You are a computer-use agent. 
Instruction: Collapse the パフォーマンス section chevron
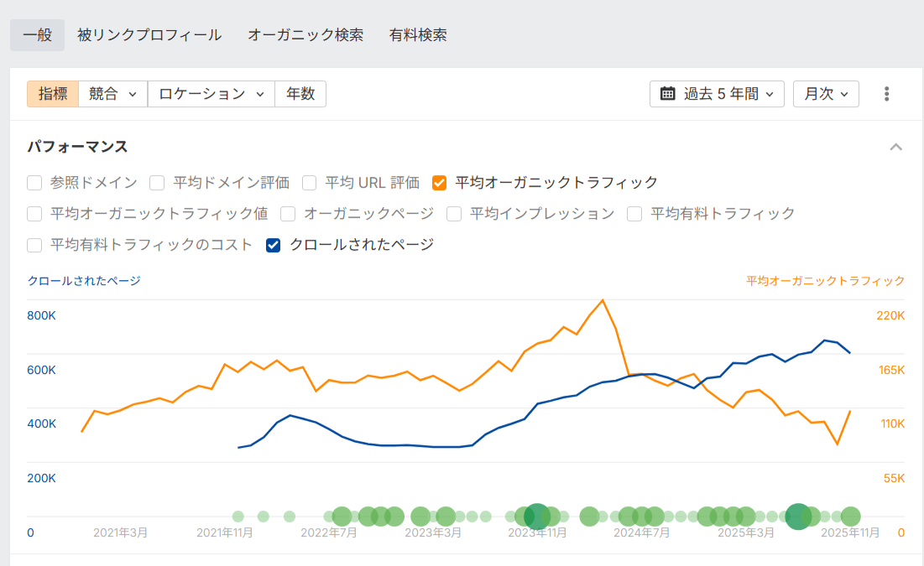point(896,147)
